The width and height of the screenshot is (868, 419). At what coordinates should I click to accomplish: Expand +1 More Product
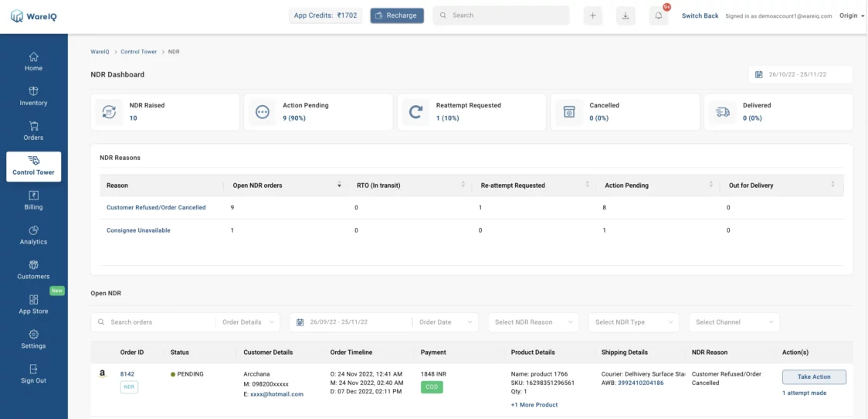534,404
